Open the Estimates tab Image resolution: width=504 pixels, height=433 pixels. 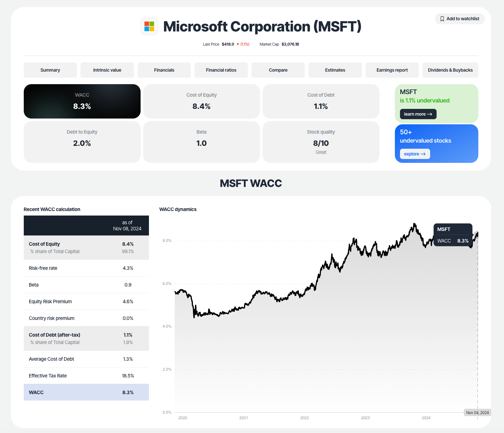click(x=335, y=70)
